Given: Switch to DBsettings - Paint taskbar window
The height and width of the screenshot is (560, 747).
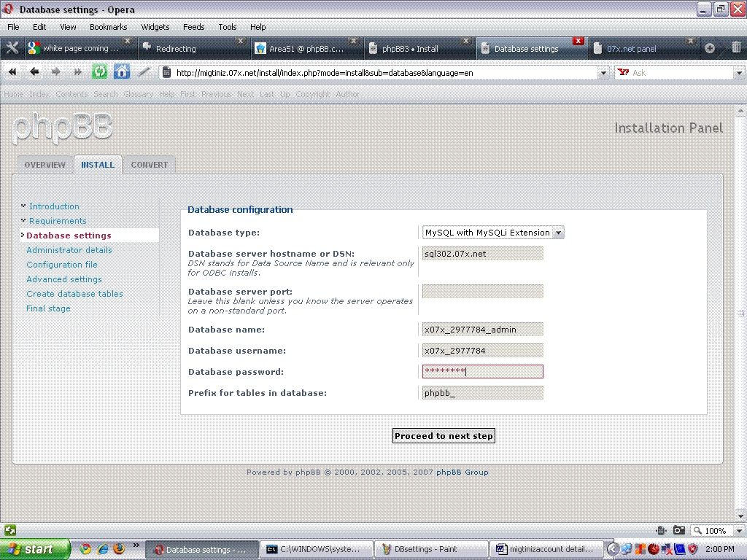Looking at the screenshot, I should pyautogui.click(x=431, y=550).
